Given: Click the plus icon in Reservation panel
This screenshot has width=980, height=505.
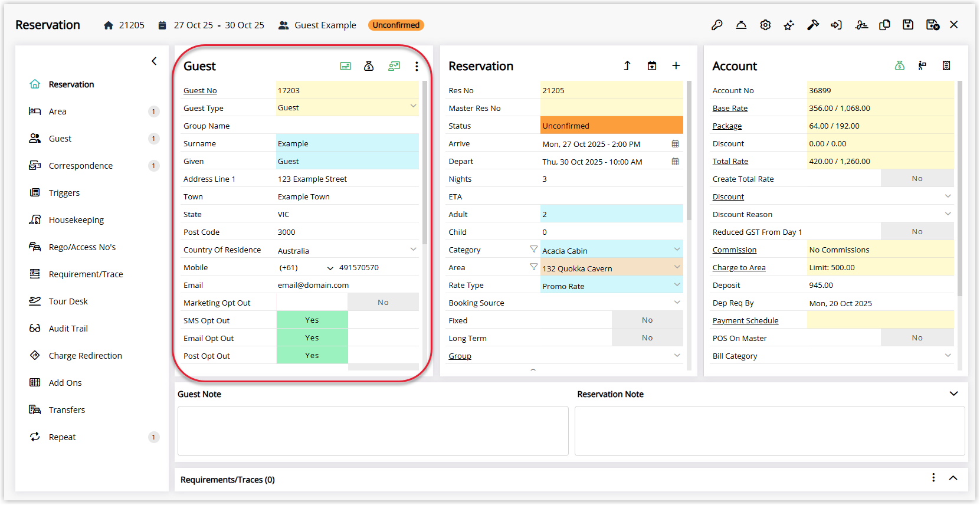Looking at the screenshot, I should pyautogui.click(x=676, y=66).
